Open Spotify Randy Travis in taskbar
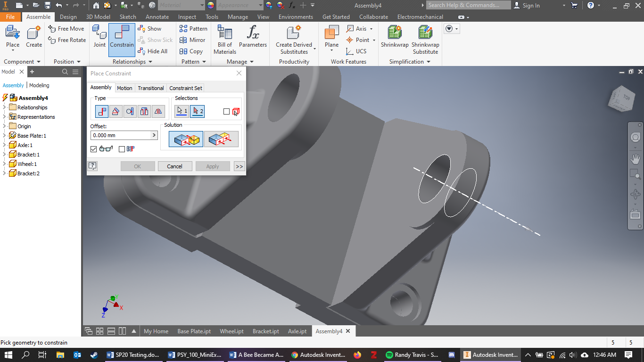The width and height of the screenshot is (644, 362). [412, 355]
